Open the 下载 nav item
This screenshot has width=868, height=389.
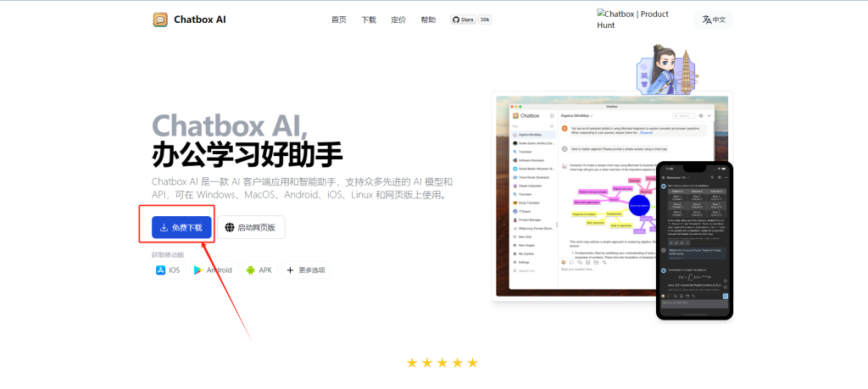click(x=369, y=20)
